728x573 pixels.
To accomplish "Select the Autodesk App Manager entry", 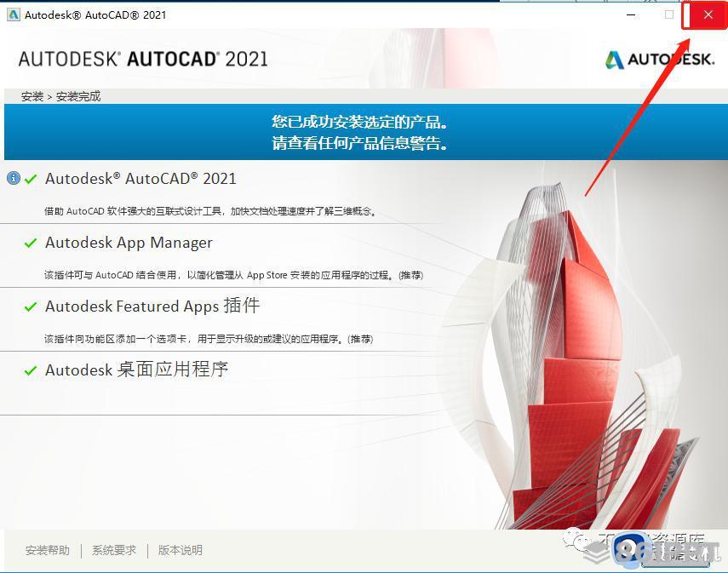I will tap(129, 243).
